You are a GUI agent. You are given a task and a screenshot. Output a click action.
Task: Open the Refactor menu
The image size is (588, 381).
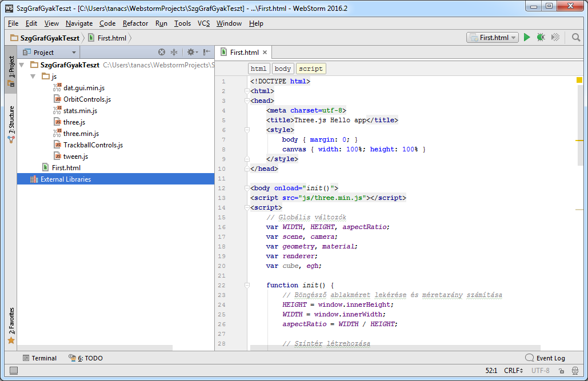coord(135,23)
